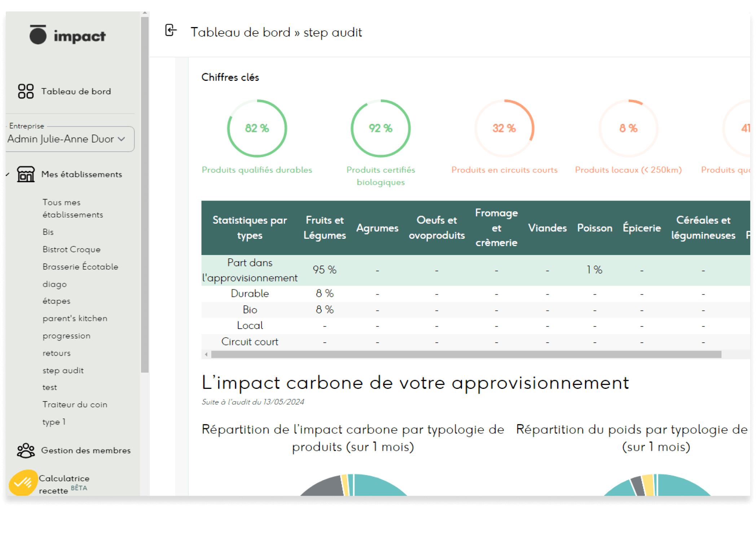Open Mes établissements menu
This screenshot has width=756, height=544.
click(x=82, y=174)
